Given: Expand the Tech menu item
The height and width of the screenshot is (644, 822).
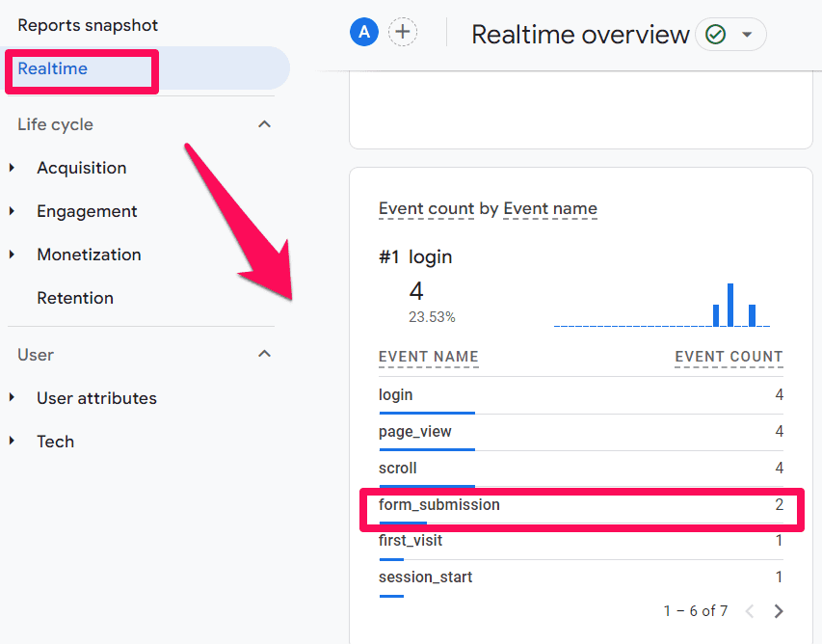Looking at the screenshot, I should [55, 442].
